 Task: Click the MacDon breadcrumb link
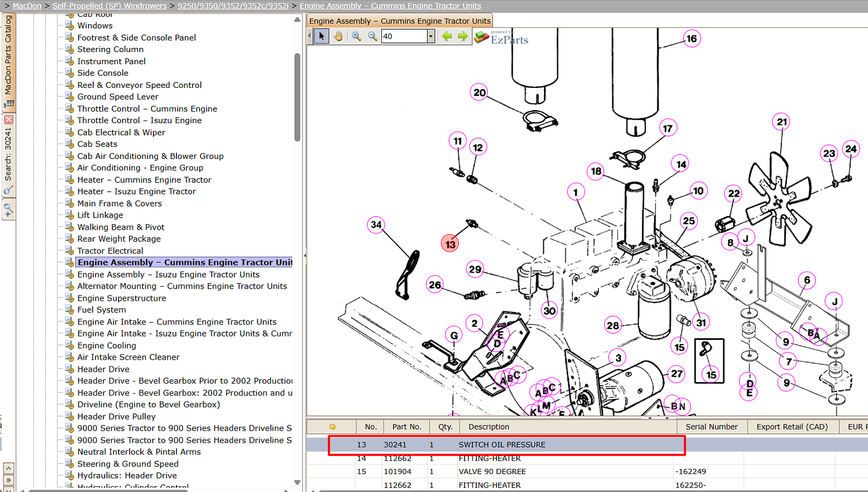tap(27, 6)
